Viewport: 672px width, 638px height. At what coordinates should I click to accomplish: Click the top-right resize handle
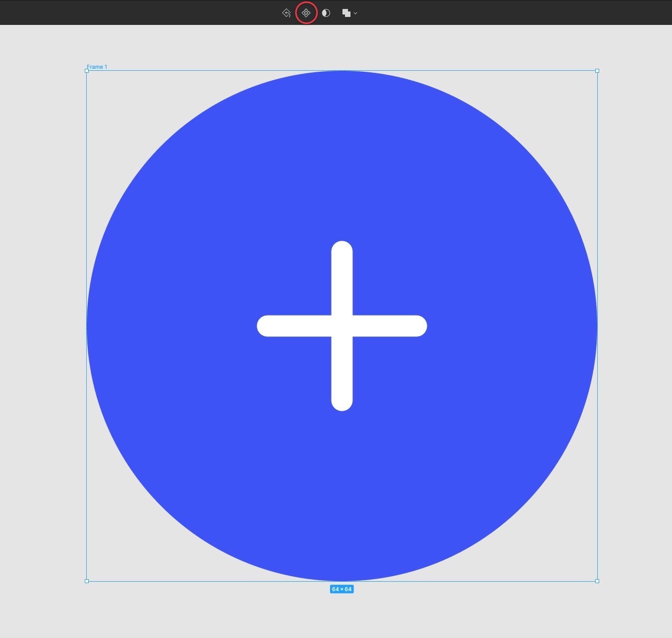[597, 70]
